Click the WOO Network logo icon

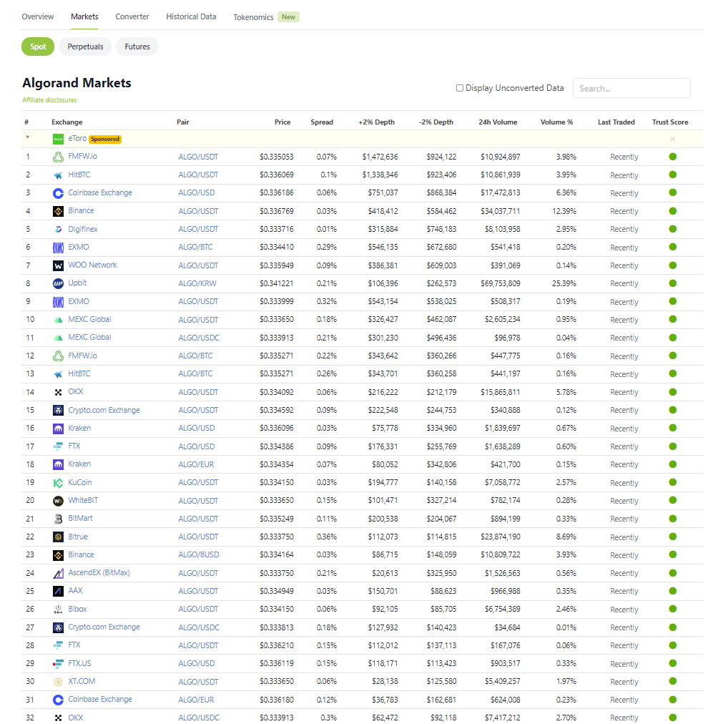coord(59,265)
